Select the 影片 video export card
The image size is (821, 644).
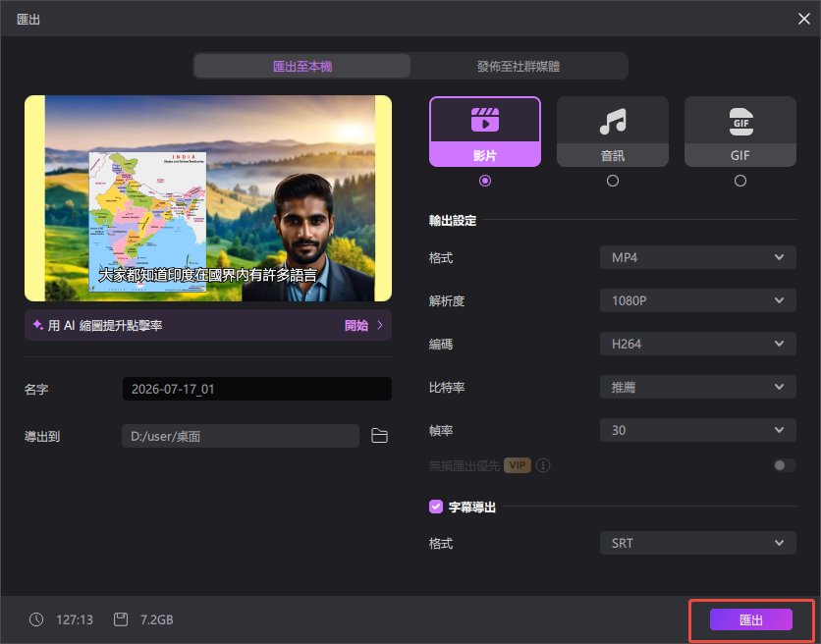485,132
